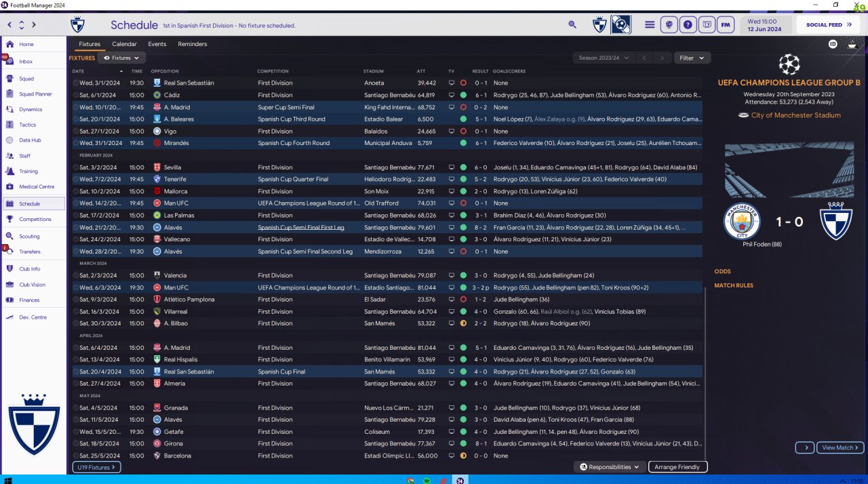Open the help question mark icon

(x=688, y=25)
